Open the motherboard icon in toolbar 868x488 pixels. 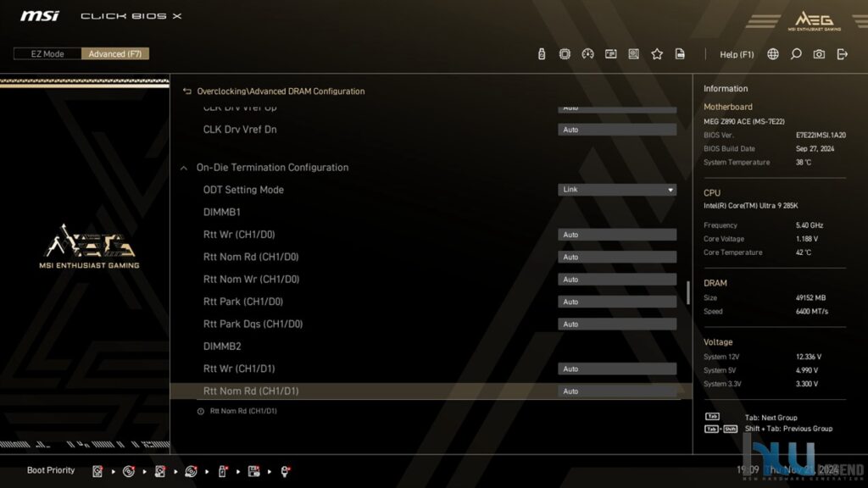634,53
